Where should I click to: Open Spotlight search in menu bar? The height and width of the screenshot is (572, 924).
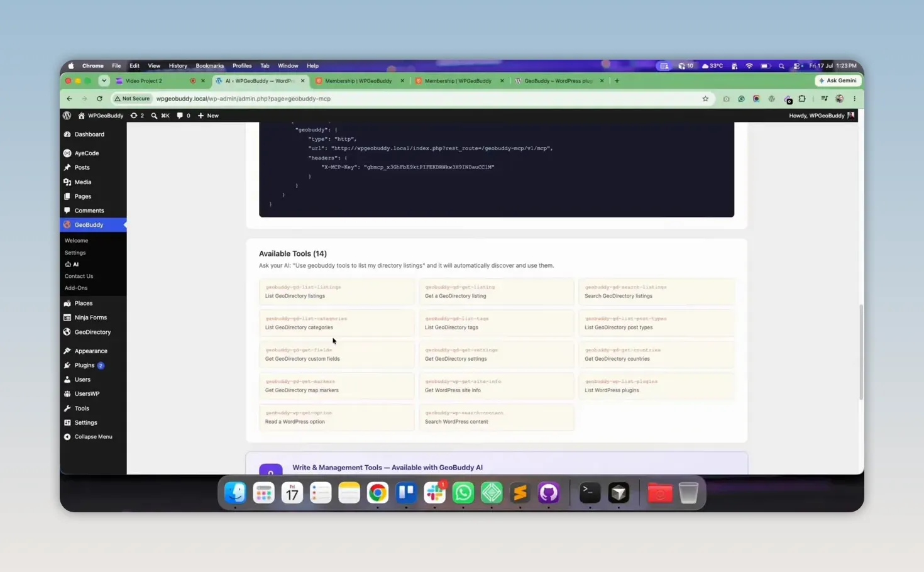coord(781,65)
